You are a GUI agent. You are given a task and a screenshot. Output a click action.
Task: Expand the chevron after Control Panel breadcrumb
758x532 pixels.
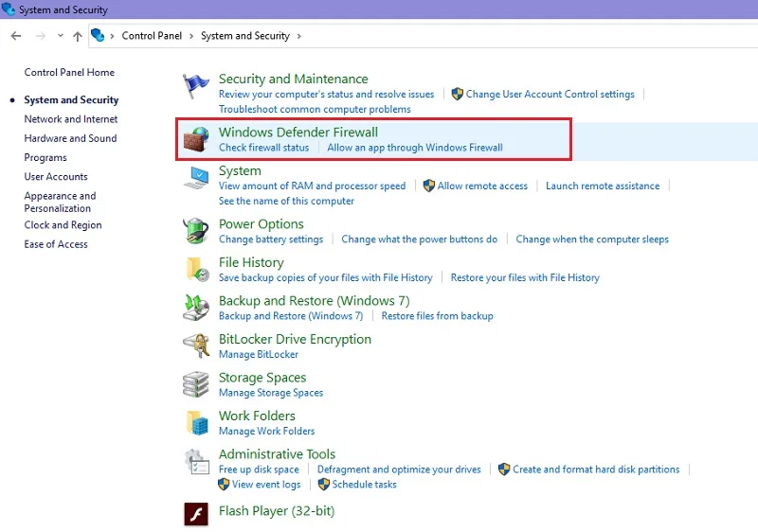coord(191,36)
